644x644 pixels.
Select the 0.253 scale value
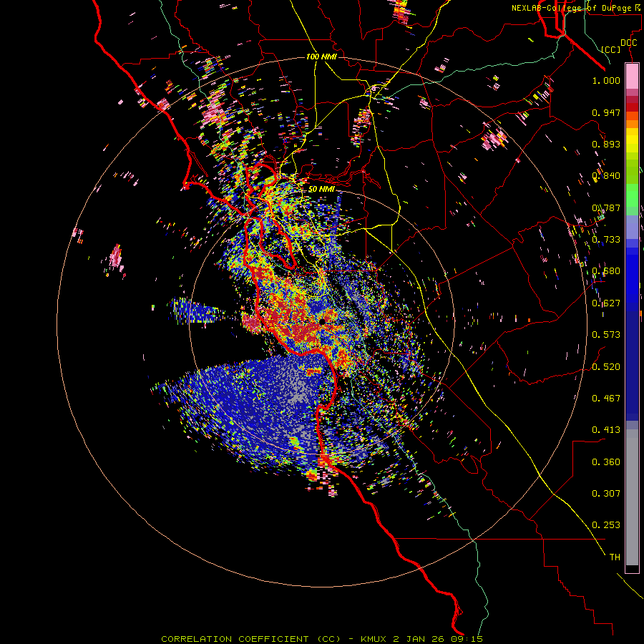point(606,525)
